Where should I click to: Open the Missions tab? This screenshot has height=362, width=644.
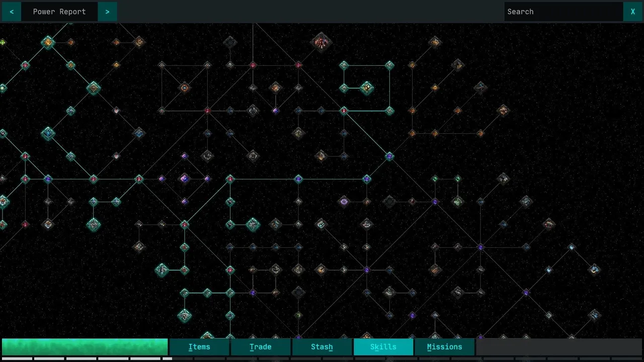click(445, 347)
